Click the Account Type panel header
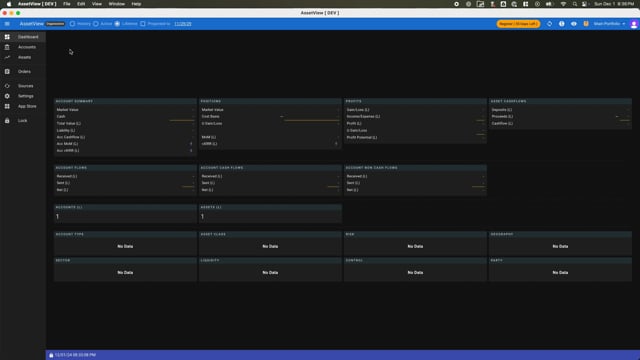The height and width of the screenshot is (360, 640). [125, 234]
